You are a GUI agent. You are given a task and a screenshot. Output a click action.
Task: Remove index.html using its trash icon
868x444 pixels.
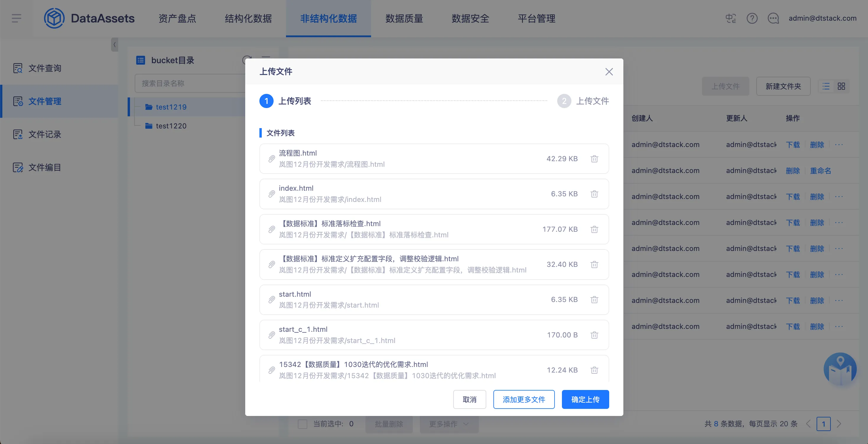594,194
